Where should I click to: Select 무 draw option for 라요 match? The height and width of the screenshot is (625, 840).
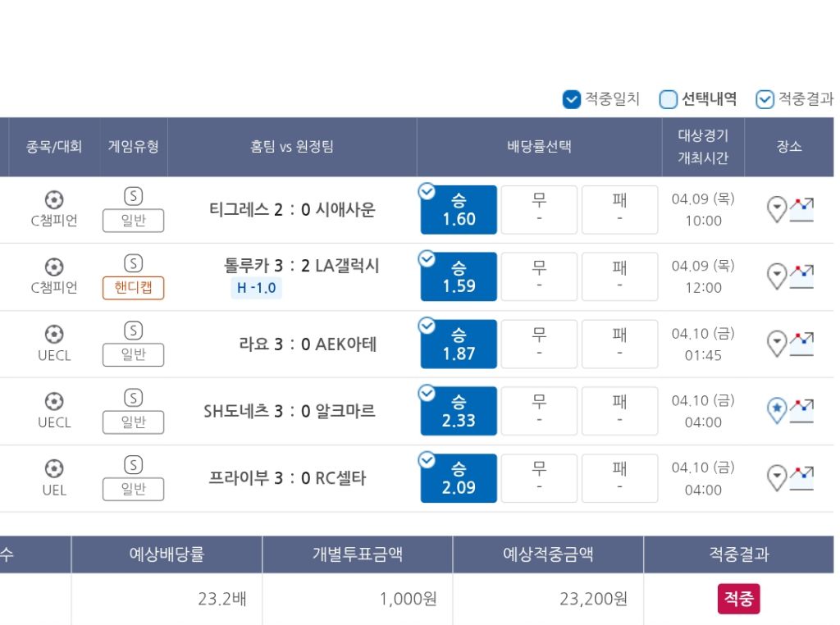[x=539, y=344]
